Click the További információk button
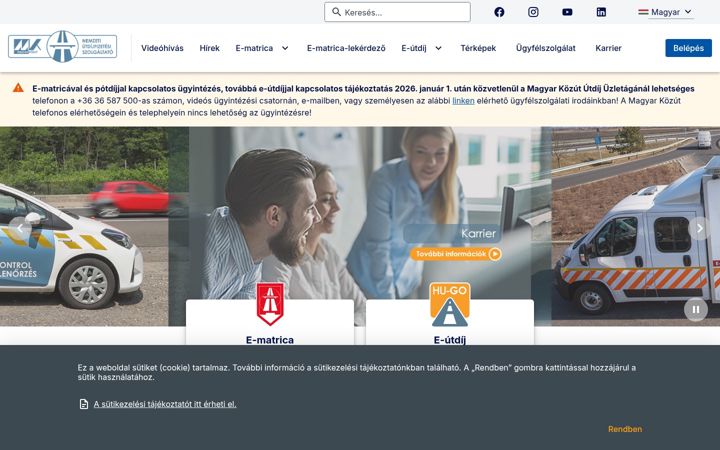 (x=456, y=254)
